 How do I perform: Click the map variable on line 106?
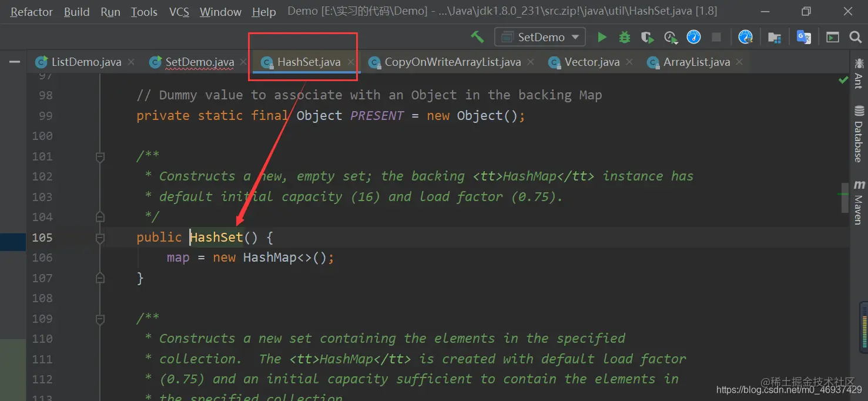[x=178, y=258]
